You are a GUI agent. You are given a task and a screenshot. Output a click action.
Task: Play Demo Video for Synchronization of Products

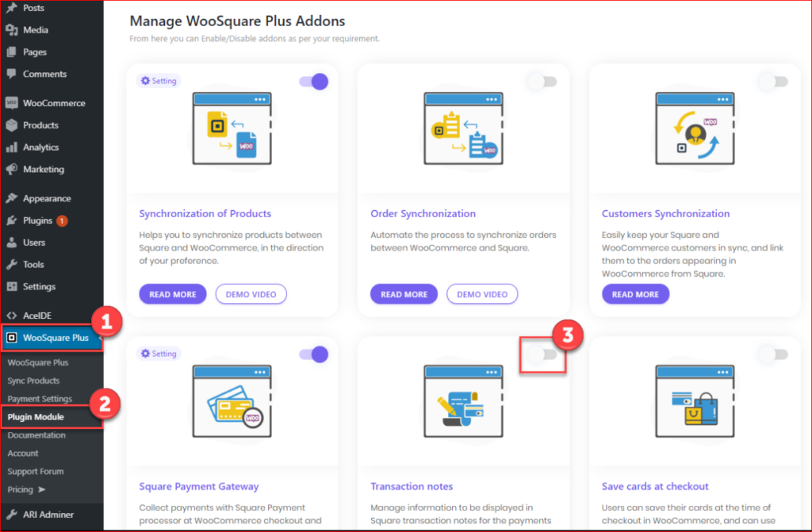251,294
